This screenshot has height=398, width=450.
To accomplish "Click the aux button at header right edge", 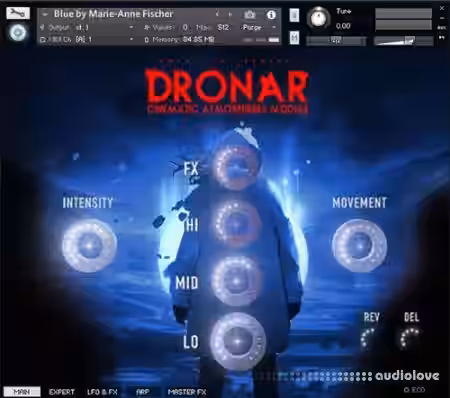I will pyautogui.click(x=442, y=27).
